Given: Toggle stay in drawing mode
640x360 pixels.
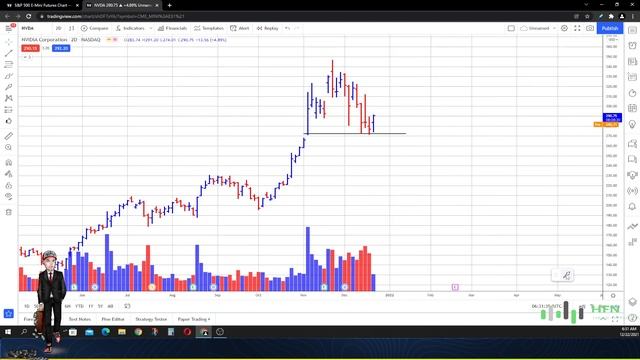Looking at the screenshot, I should (9, 174).
